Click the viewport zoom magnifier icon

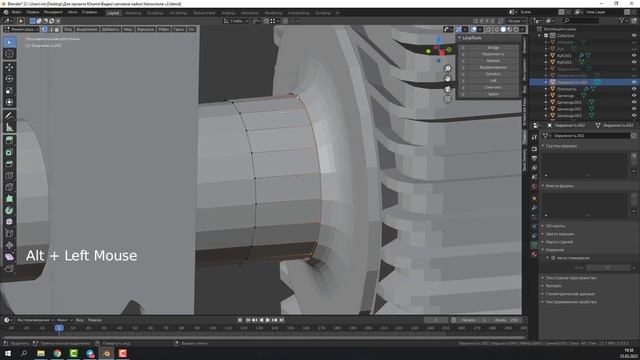coord(448,69)
